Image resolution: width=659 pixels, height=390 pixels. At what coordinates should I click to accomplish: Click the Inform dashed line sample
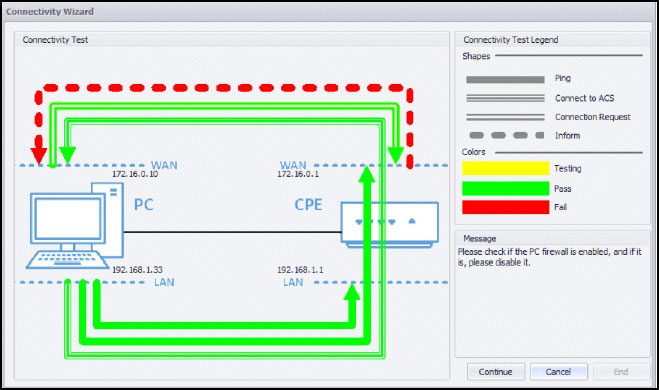point(506,135)
